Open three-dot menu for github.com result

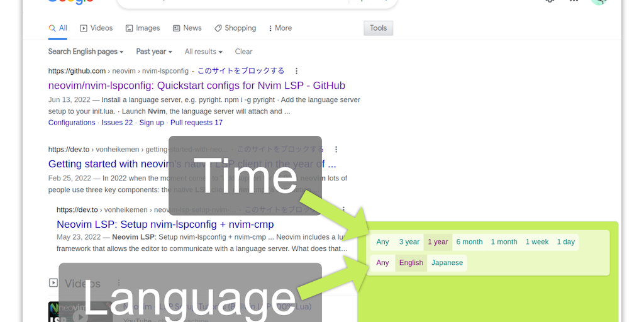(297, 70)
